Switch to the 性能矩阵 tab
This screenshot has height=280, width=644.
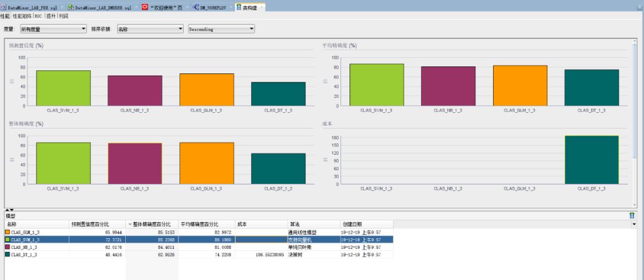tap(23, 16)
